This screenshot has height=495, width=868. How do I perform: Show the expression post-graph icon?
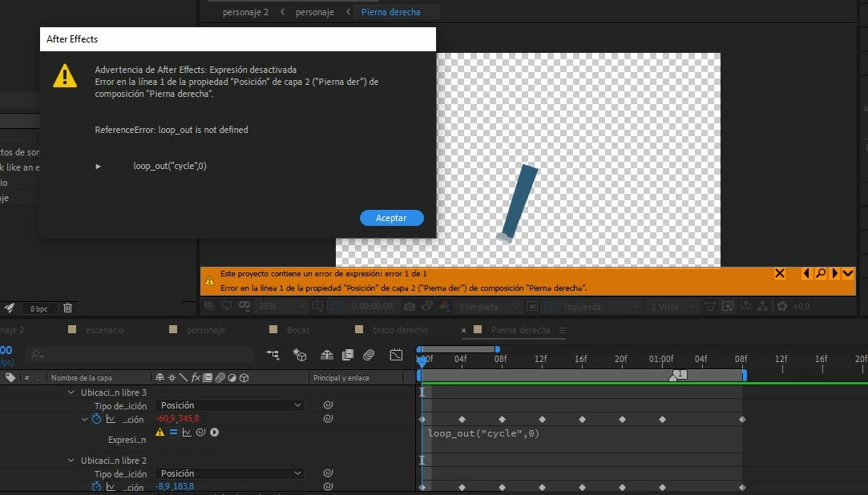coord(187,433)
